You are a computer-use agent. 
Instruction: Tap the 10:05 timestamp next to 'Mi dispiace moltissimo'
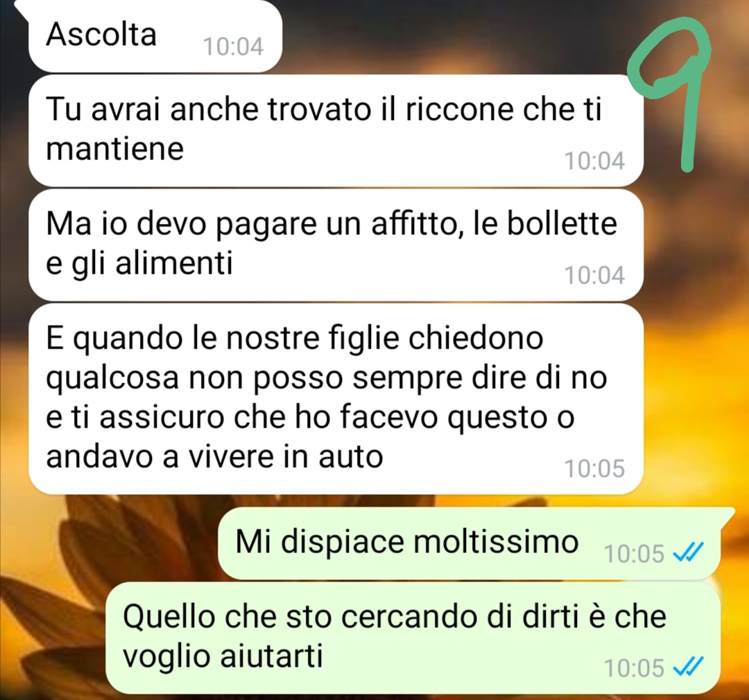click(x=635, y=554)
